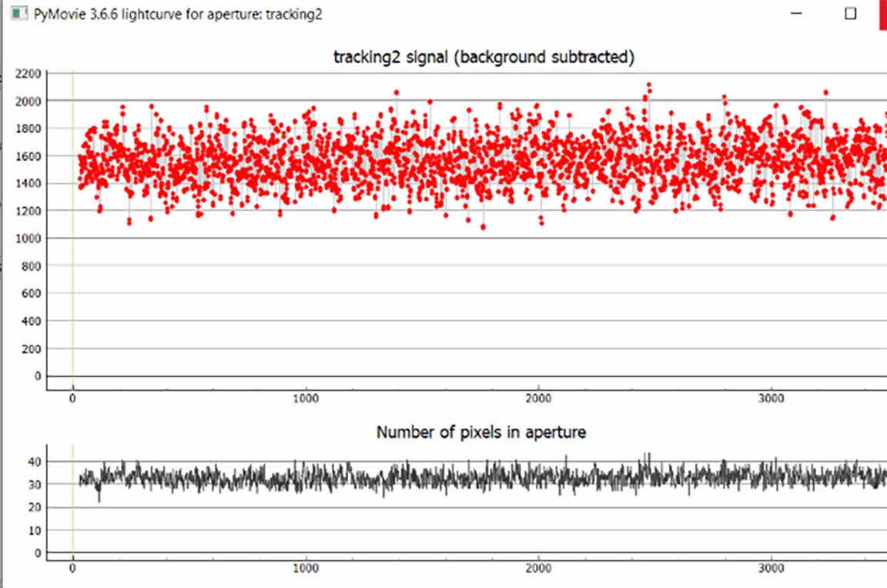
Task: Click x-axis label 2000 on signal plot
Action: tap(538, 399)
